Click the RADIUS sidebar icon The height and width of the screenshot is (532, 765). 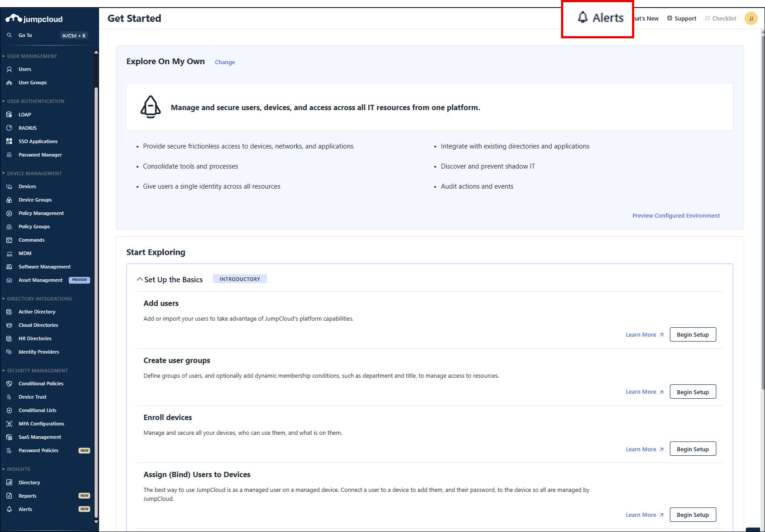tap(9, 128)
